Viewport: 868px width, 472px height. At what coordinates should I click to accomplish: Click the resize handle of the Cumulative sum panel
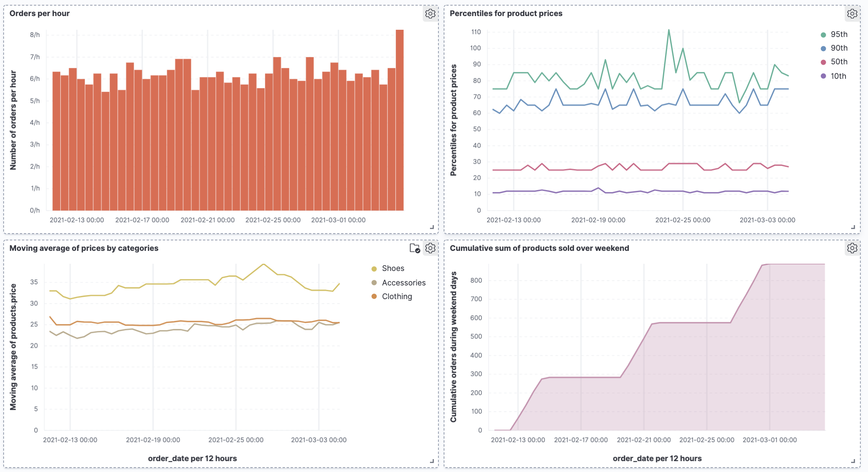(x=852, y=462)
